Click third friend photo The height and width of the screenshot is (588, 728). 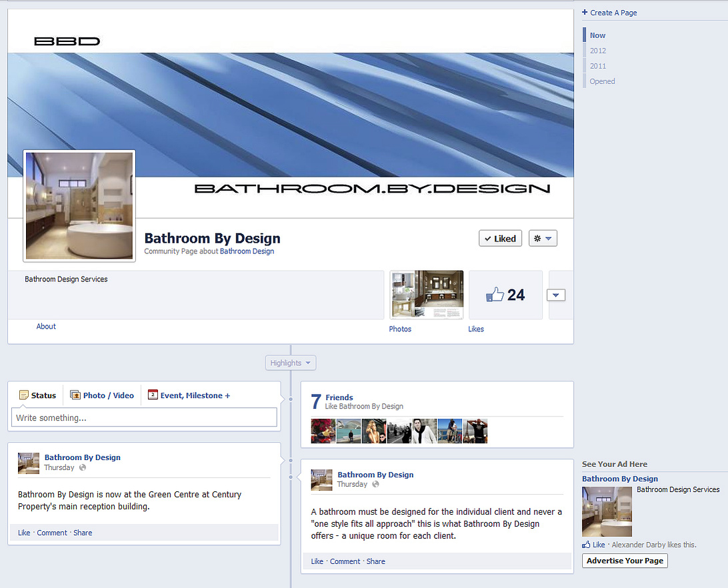tap(374, 431)
